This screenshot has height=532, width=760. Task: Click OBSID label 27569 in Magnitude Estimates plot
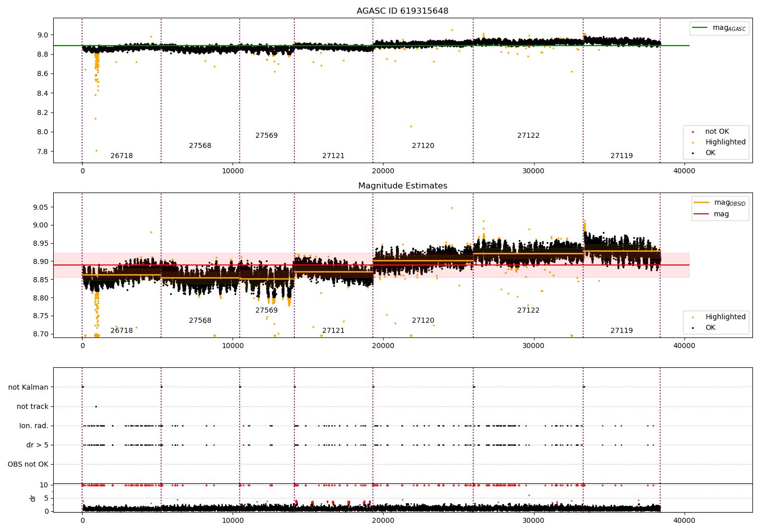267,311
